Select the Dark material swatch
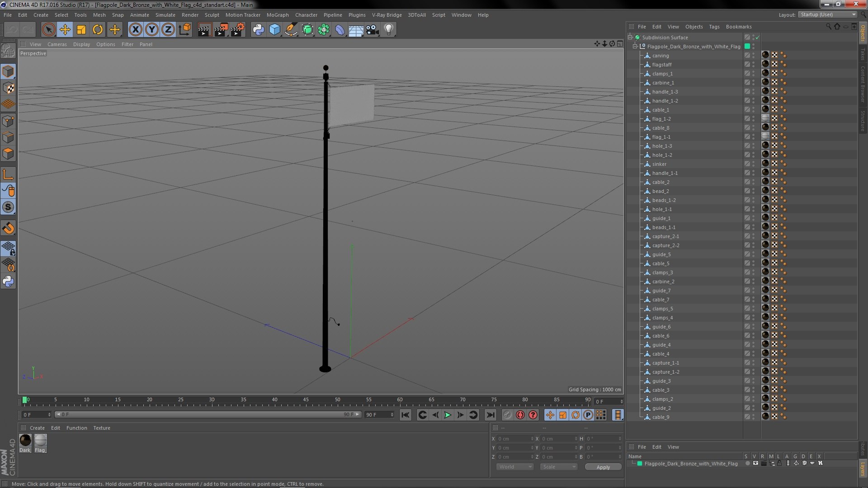Image resolution: width=868 pixels, height=488 pixels. click(25, 440)
